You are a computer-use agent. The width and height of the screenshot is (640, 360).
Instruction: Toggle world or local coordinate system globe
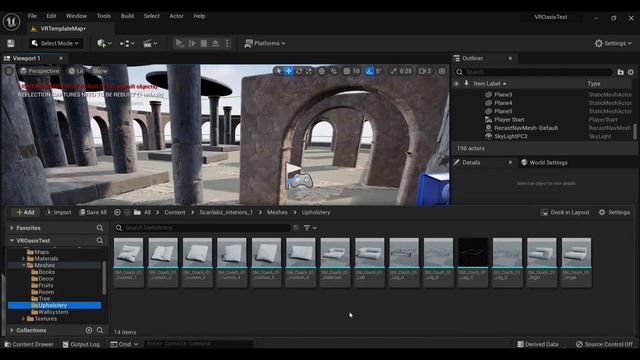(x=322, y=71)
